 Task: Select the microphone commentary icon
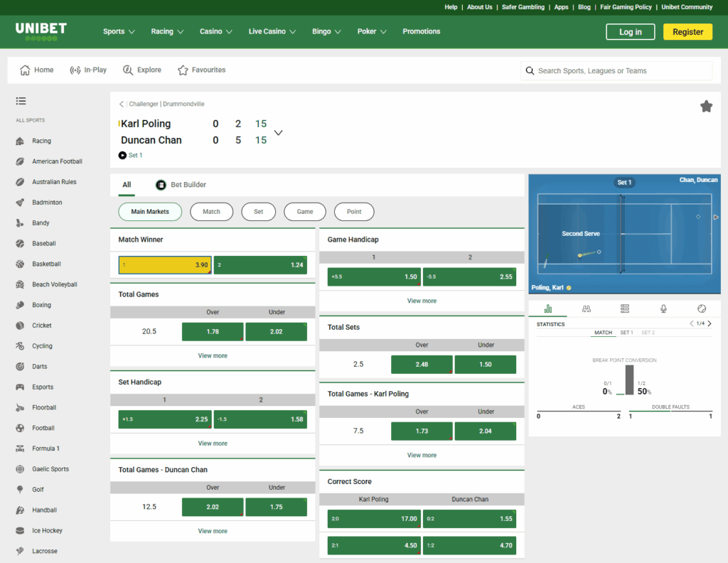[663, 308]
